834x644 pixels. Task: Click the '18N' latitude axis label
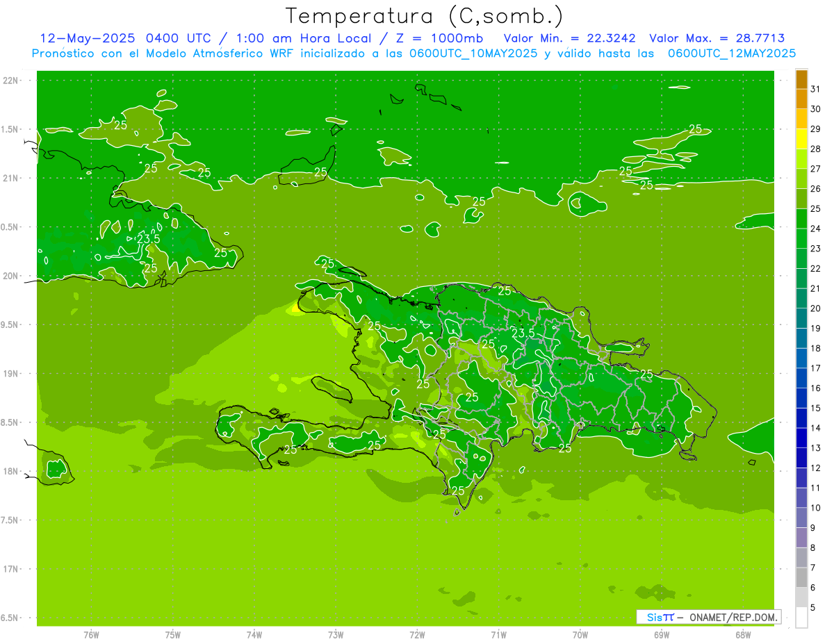click(11, 472)
